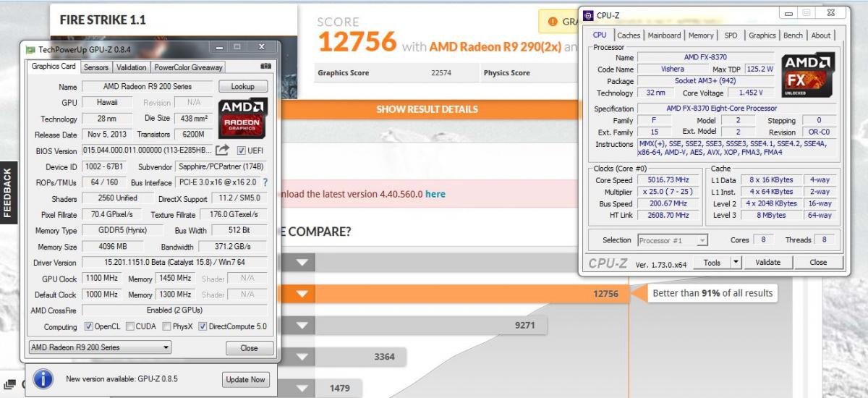This screenshot has height=398, width=868.
Task: Open the CPU-Z Graphics tab
Action: point(762,35)
